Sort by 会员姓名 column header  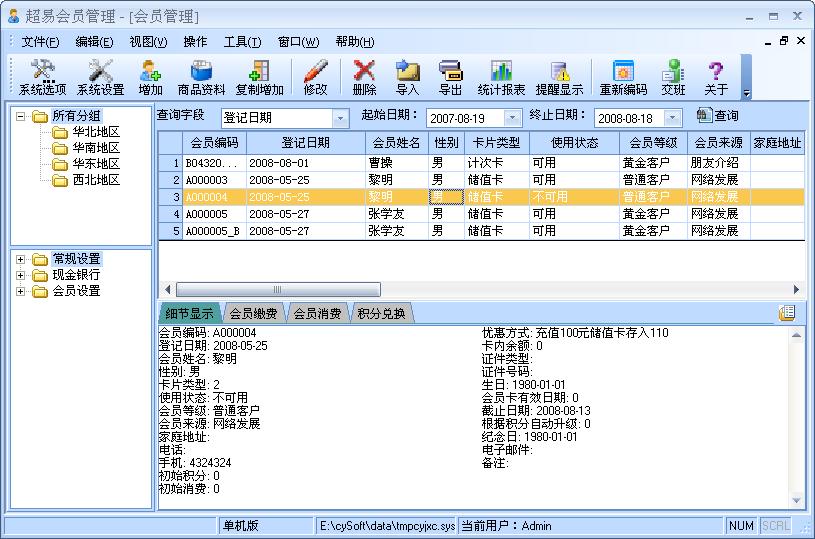397,143
